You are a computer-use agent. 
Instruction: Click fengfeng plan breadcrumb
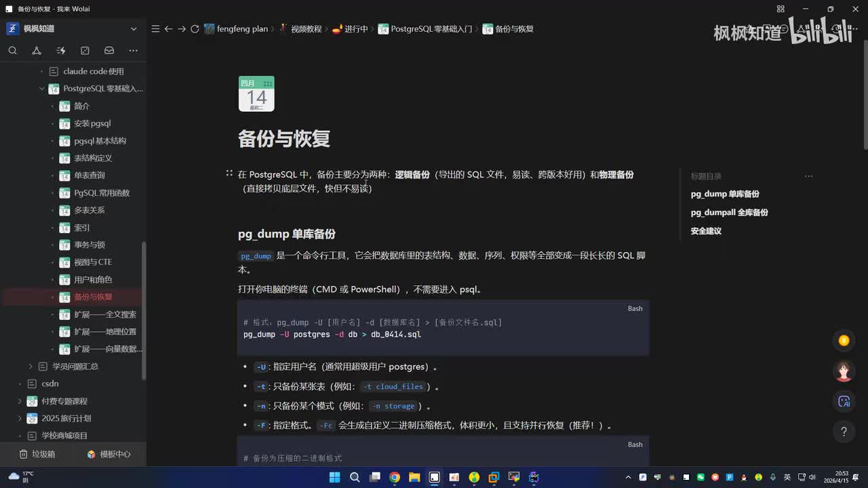(236, 29)
